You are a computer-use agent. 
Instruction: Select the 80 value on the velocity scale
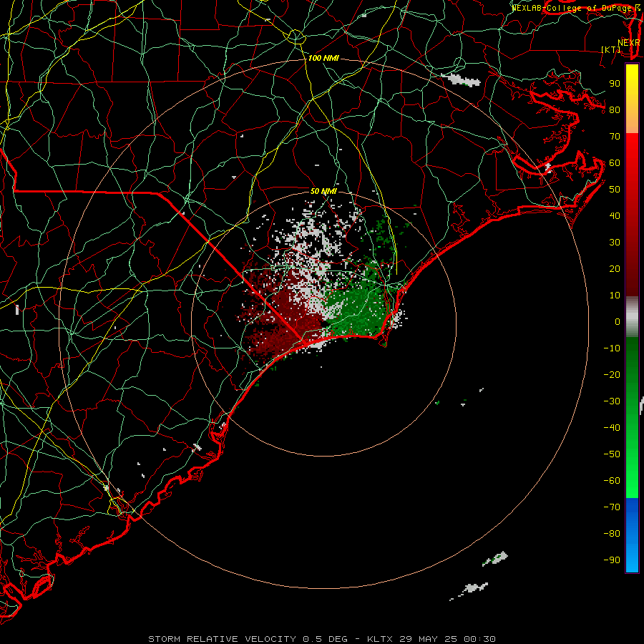click(x=615, y=109)
